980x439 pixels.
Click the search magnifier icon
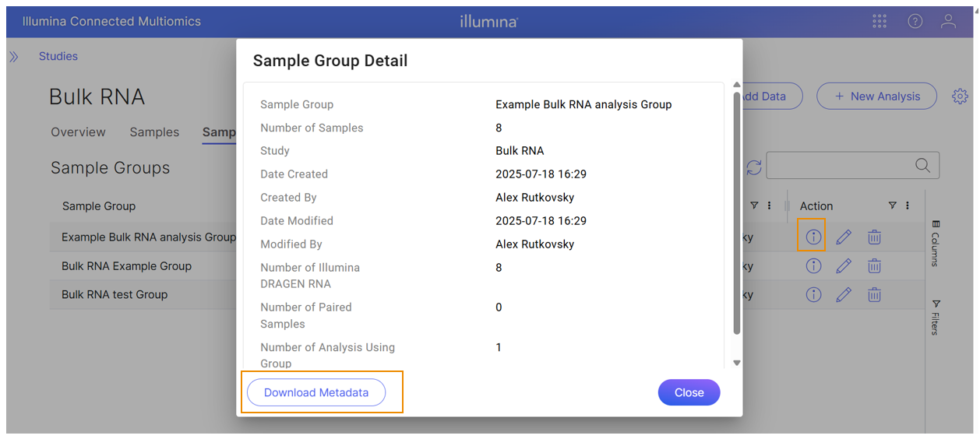coord(922,165)
